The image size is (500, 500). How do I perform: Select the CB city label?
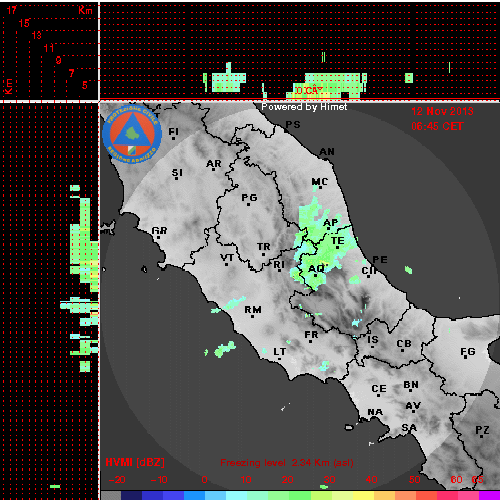pos(404,344)
